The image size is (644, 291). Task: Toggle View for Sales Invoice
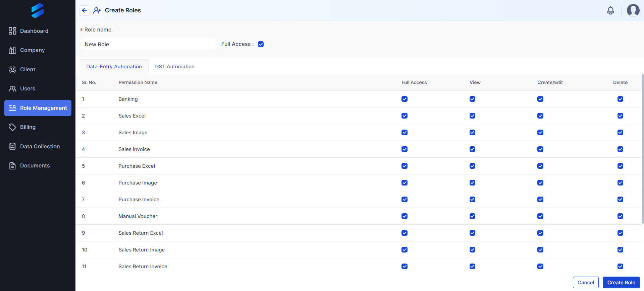pyautogui.click(x=472, y=149)
